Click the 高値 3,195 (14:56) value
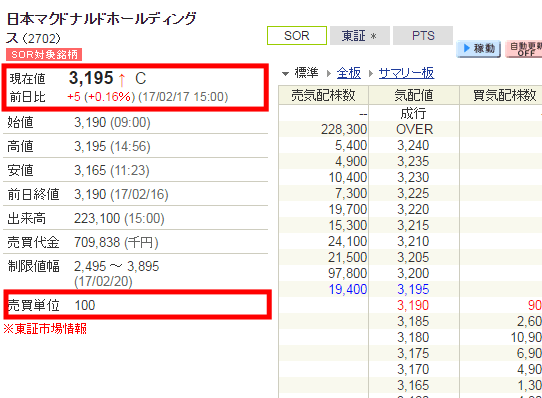This screenshot has width=542, height=398. (112, 147)
